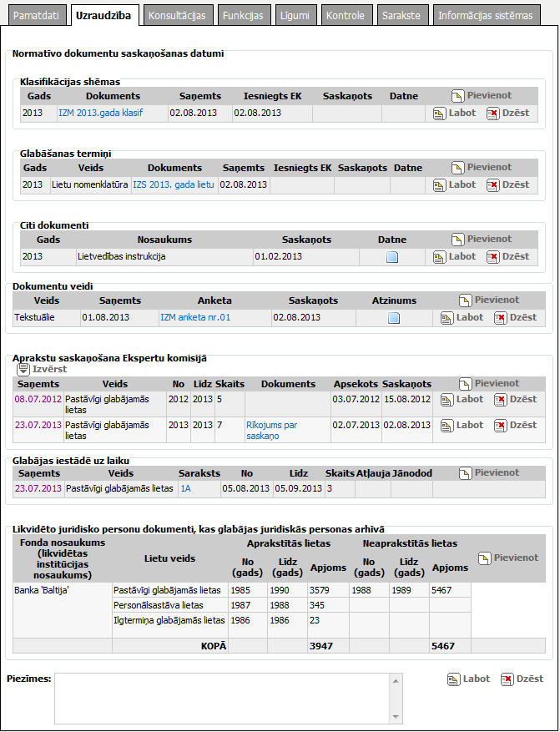Open the IZM 2013.gada klasif link

pos(101,113)
